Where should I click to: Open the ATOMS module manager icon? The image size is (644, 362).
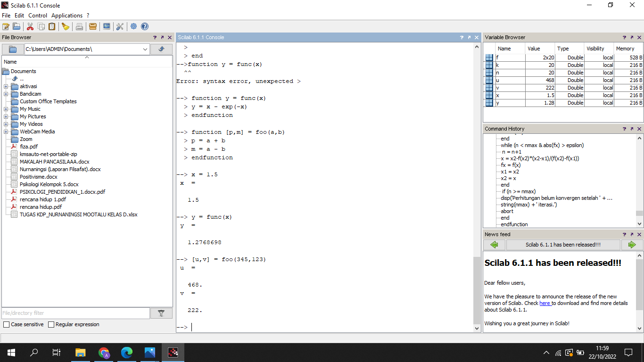(x=93, y=26)
